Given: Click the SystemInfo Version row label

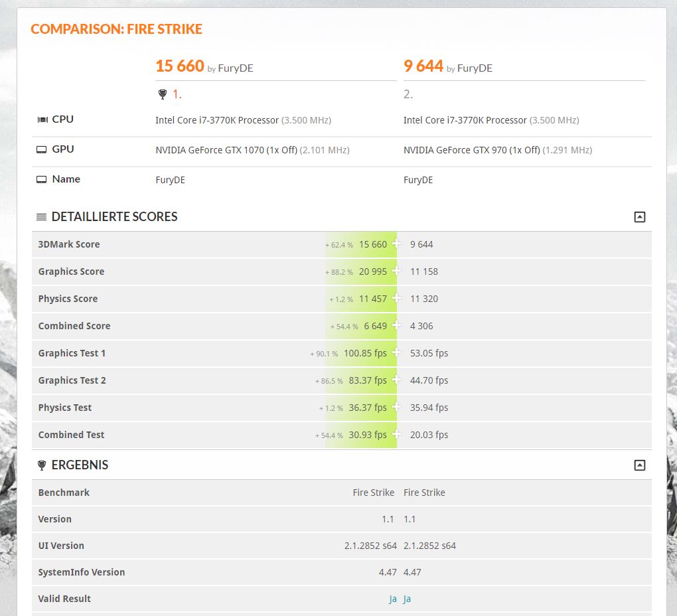Looking at the screenshot, I should [82, 572].
